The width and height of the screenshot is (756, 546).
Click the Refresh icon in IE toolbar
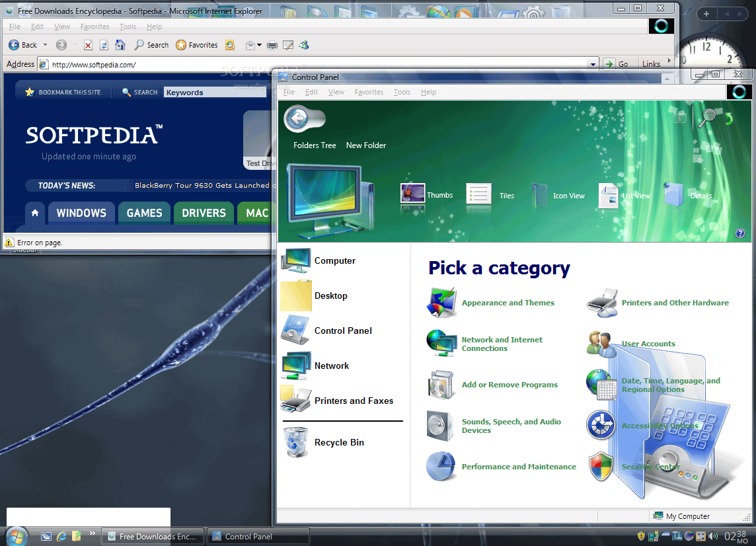104,46
